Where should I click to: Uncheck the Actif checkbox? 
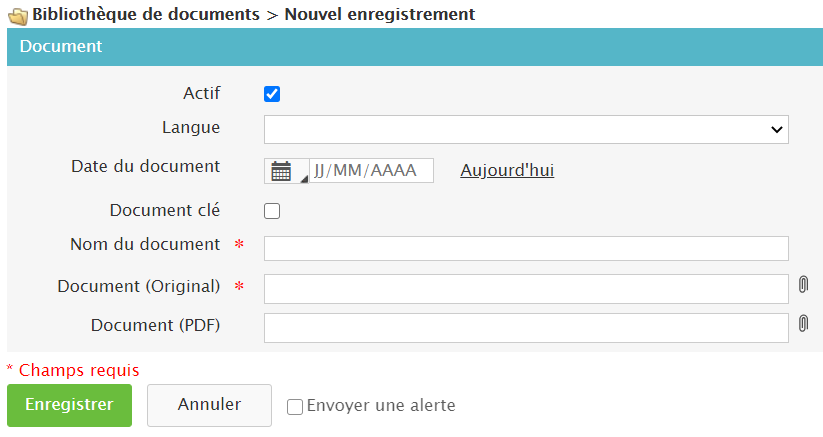[272, 94]
